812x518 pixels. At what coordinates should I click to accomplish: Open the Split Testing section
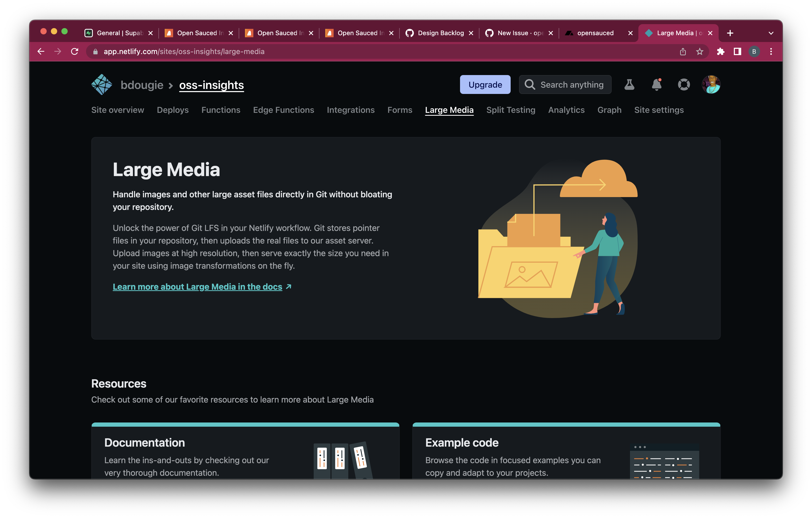click(511, 110)
